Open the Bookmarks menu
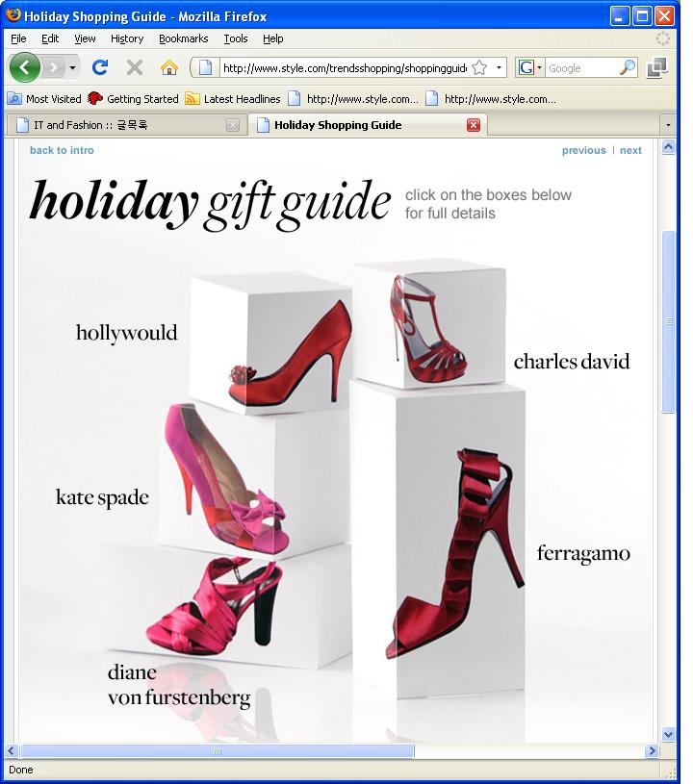This screenshot has height=784, width=693. pos(183,38)
